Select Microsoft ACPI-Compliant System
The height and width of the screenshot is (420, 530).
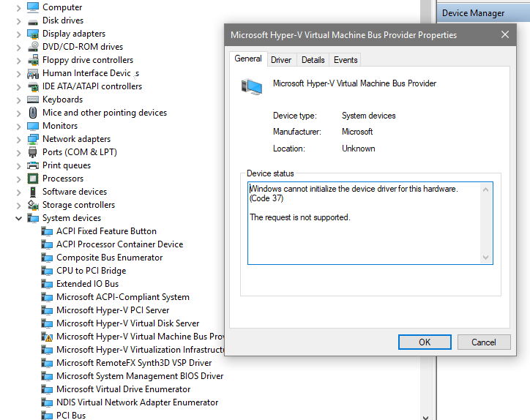coord(123,297)
